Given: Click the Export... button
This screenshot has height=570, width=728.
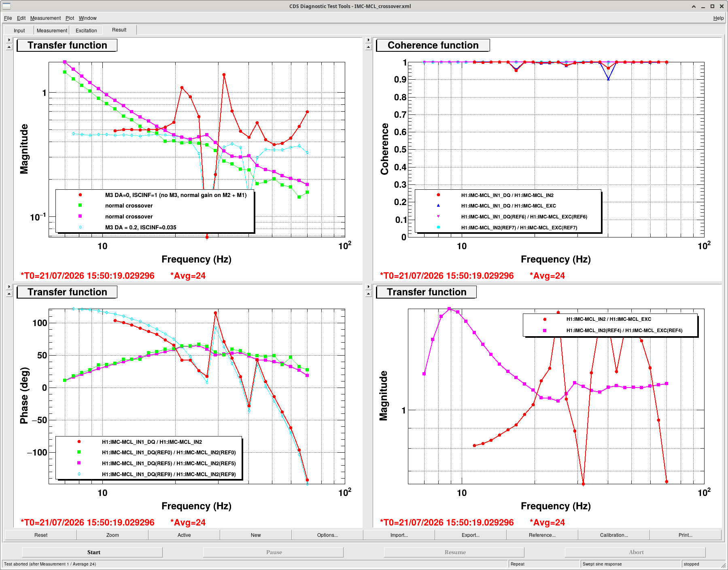Looking at the screenshot, I should tap(471, 535).
